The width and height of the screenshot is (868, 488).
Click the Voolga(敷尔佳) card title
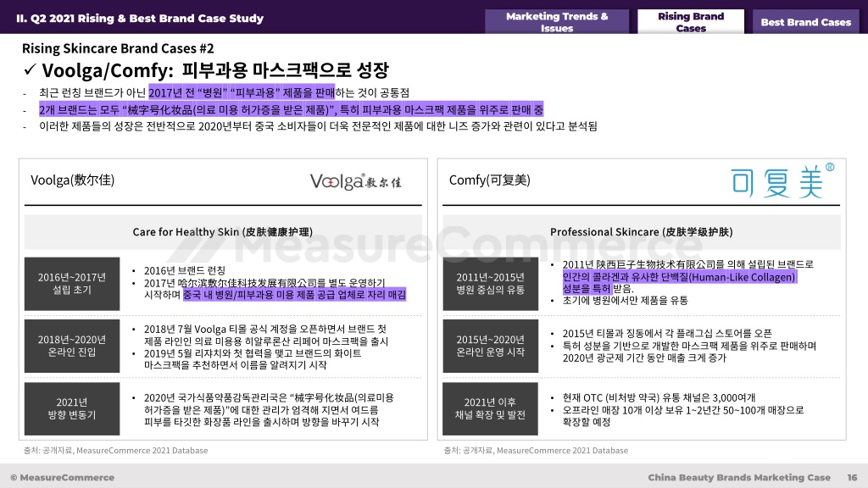click(73, 180)
